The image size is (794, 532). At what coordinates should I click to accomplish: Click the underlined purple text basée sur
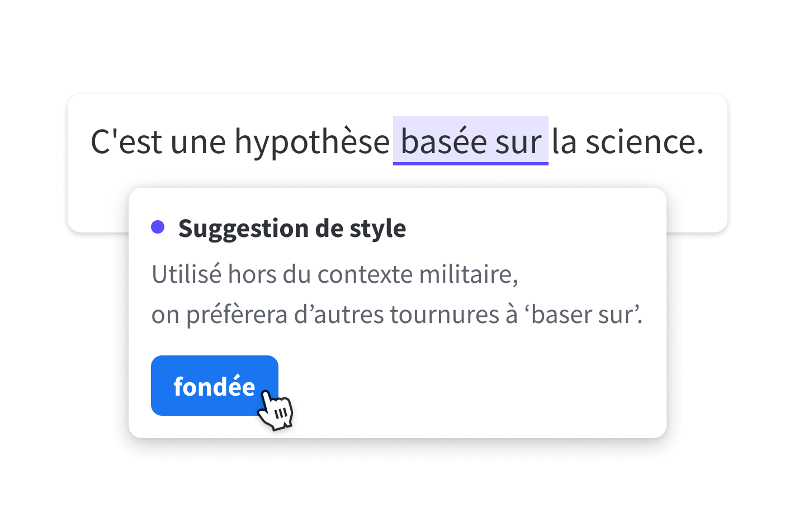coord(470,141)
